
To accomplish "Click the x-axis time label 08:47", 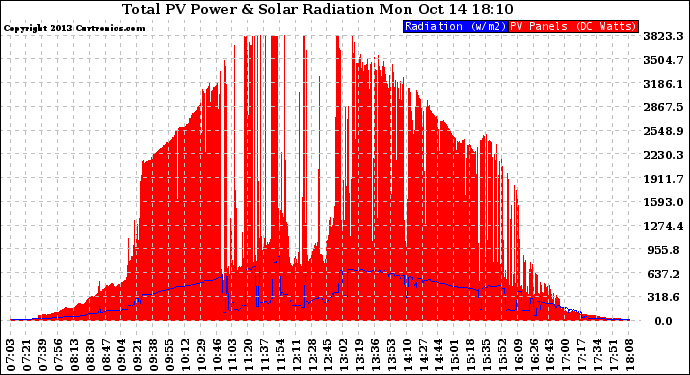I will [x=106, y=355].
